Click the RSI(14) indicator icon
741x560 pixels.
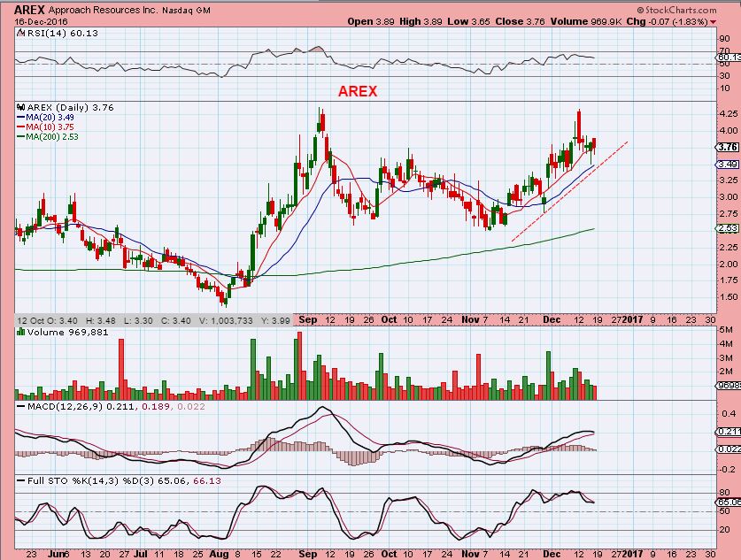pyautogui.click(x=21, y=33)
